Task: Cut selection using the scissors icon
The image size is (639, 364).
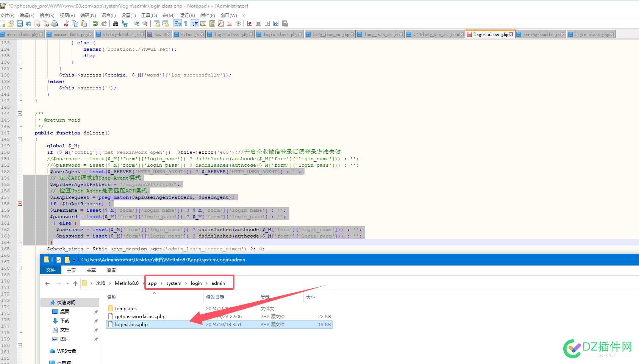Action: pos(66,23)
